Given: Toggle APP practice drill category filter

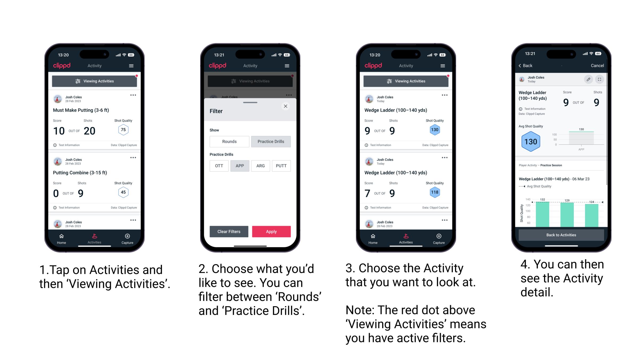Looking at the screenshot, I should (240, 166).
